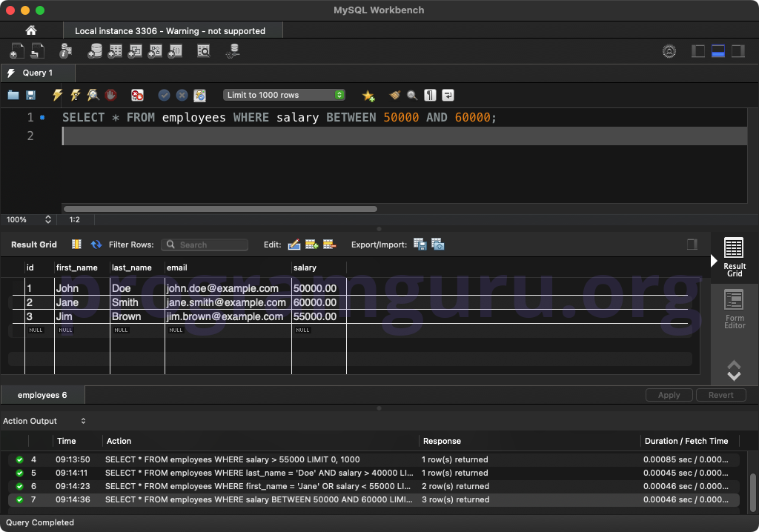Viewport: 759px width, 532px height.
Task: Rollback the transaction icon
Action: [182, 95]
